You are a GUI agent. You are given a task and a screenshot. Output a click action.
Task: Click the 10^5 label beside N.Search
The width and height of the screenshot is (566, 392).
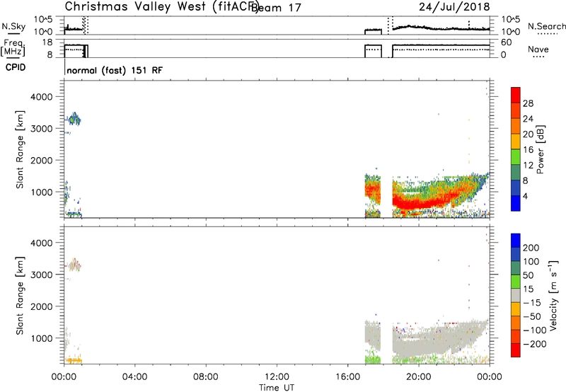[x=511, y=20]
